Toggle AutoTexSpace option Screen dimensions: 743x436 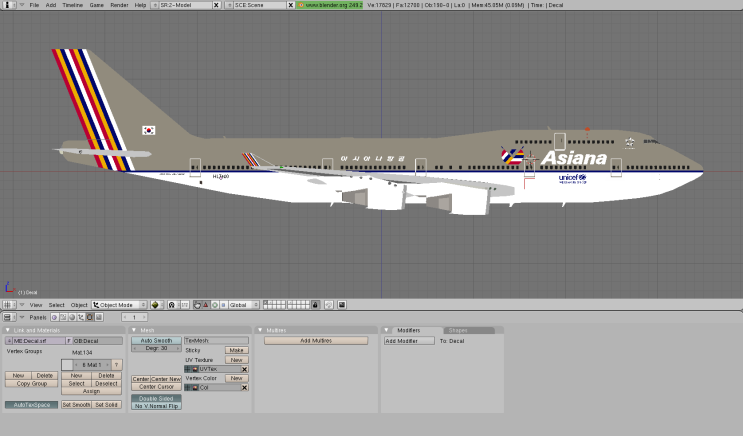[32, 405]
